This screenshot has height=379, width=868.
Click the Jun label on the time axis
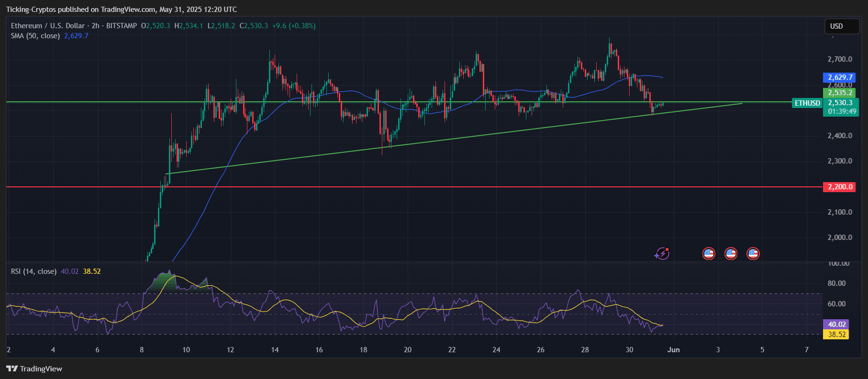point(673,350)
